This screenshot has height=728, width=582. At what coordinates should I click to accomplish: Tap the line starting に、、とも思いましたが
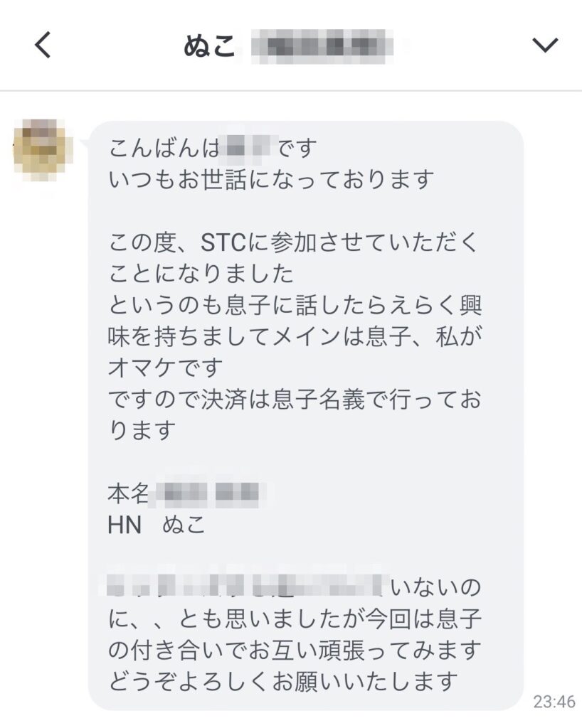click(x=295, y=619)
